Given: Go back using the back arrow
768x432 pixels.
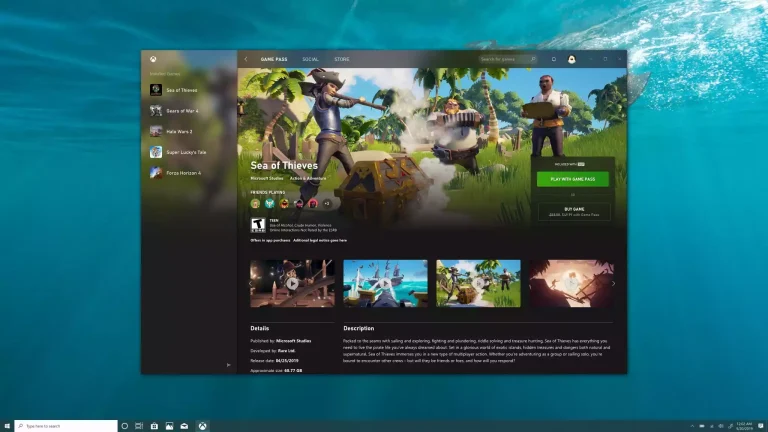Looking at the screenshot, I should pos(246,59).
